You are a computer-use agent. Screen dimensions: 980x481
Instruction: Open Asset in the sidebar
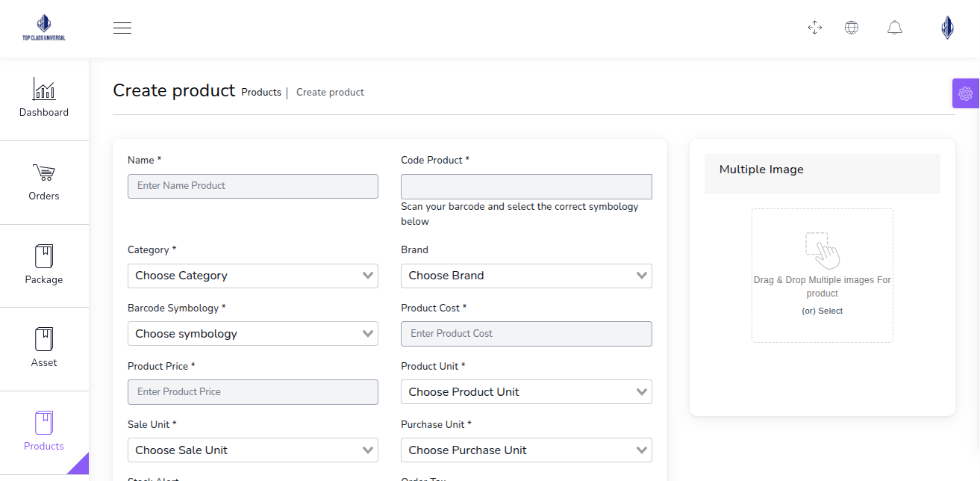coord(44,348)
